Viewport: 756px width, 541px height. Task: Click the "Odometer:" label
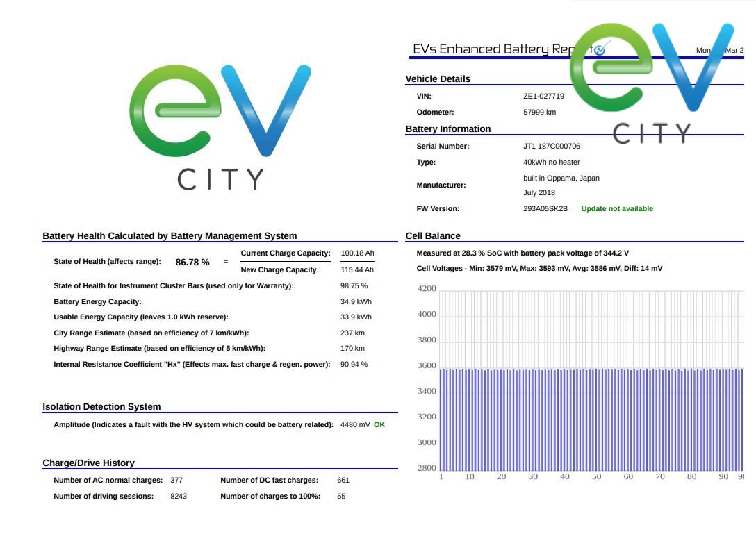pos(436,113)
